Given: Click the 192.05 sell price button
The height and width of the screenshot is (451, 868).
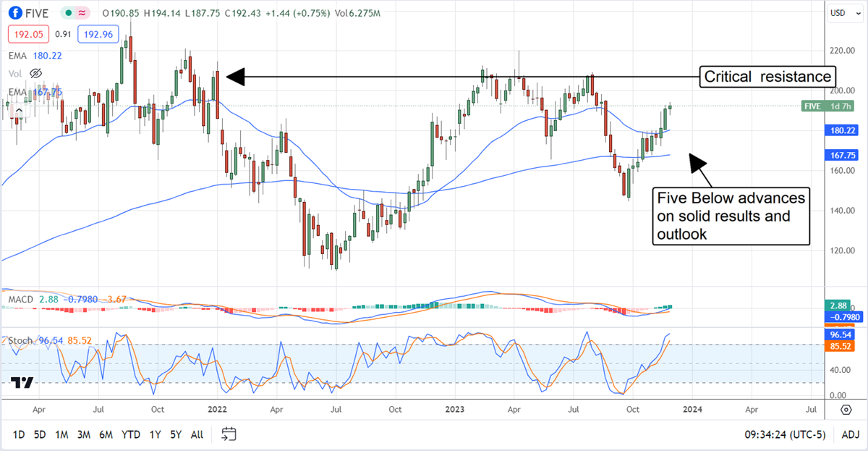Looking at the screenshot, I should (x=27, y=33).
